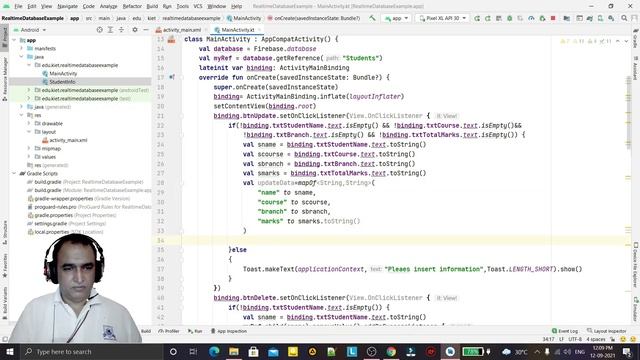Hide the Project panel with minus icon

pyautogui.click(x=146, y=30)
